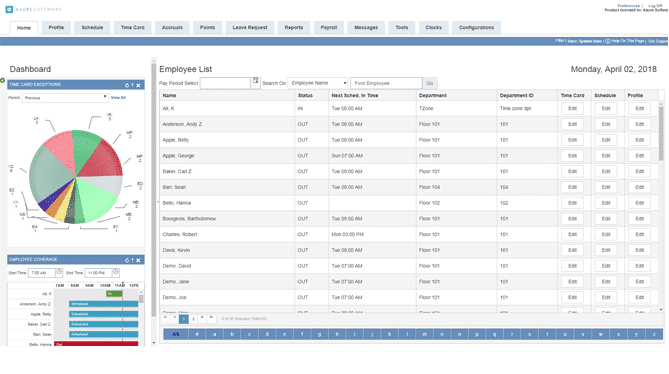Collapse the Time Card Exceptions widget with up arrow
The height and width of the screenshot is (374, 669).
tap(132, 85)
